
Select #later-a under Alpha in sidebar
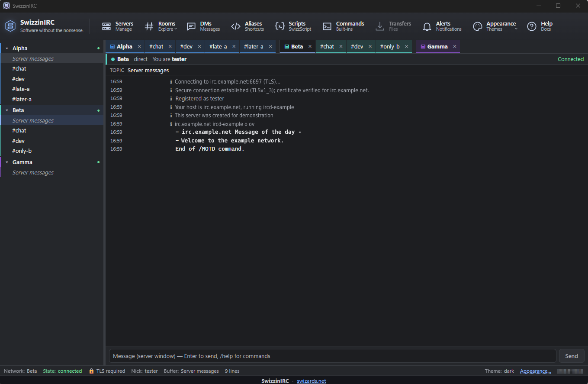52,99
